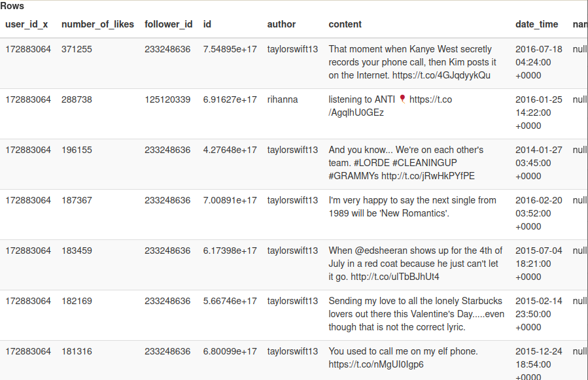Click the user_id_x column header
The image size is (588, 380).
[x=27, y=24]
